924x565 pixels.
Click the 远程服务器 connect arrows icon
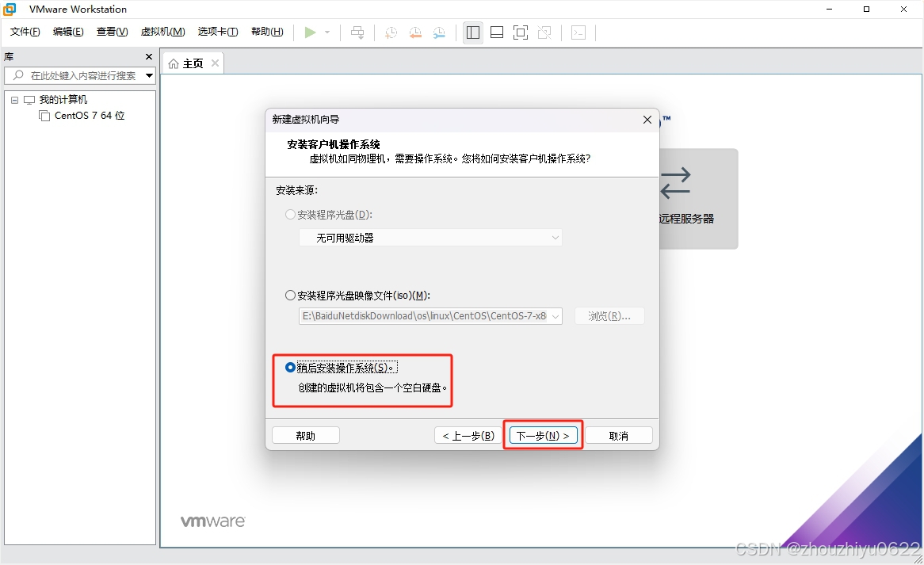676,183
